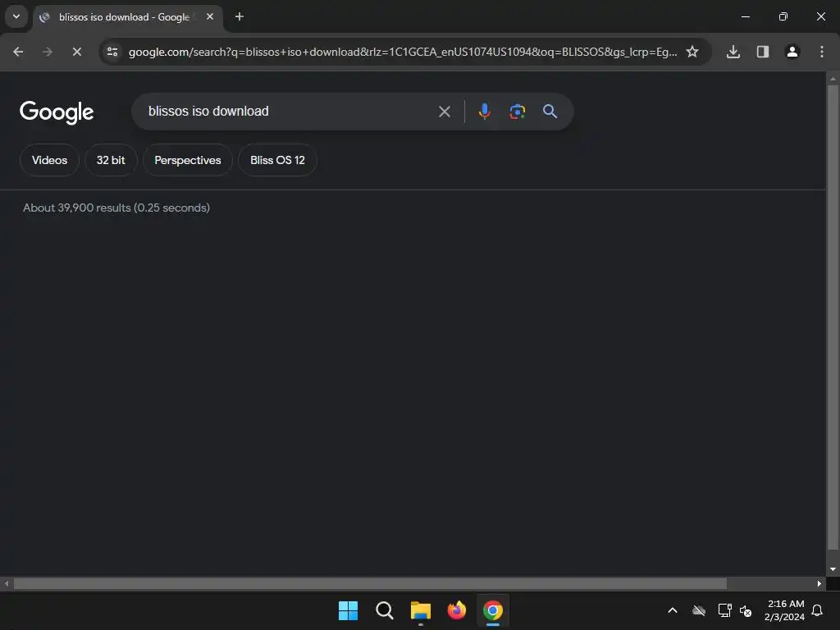
Task: Open Chrome downloads
Action: pos(733,52)
